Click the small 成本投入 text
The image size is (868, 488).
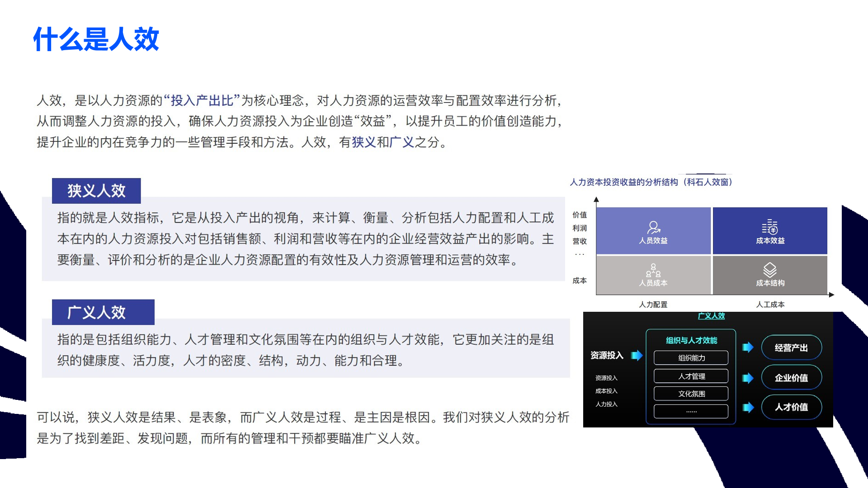pos(606,391)
